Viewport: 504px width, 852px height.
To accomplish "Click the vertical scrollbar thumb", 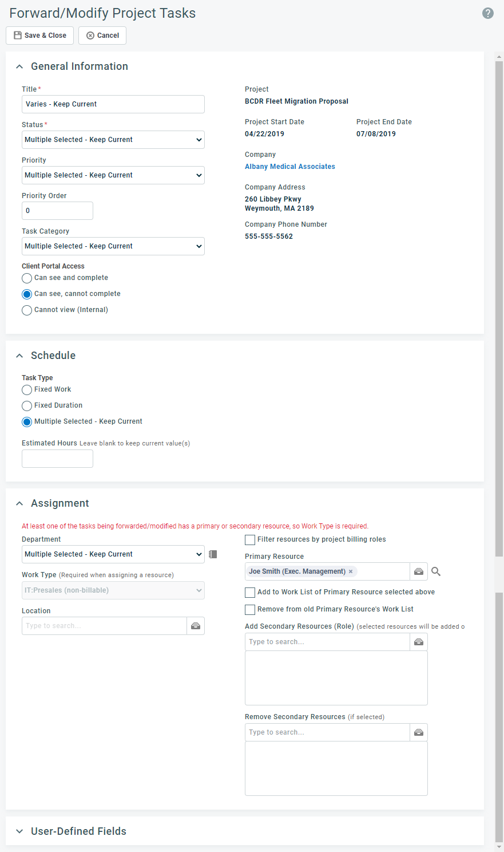I will point(499,309).
